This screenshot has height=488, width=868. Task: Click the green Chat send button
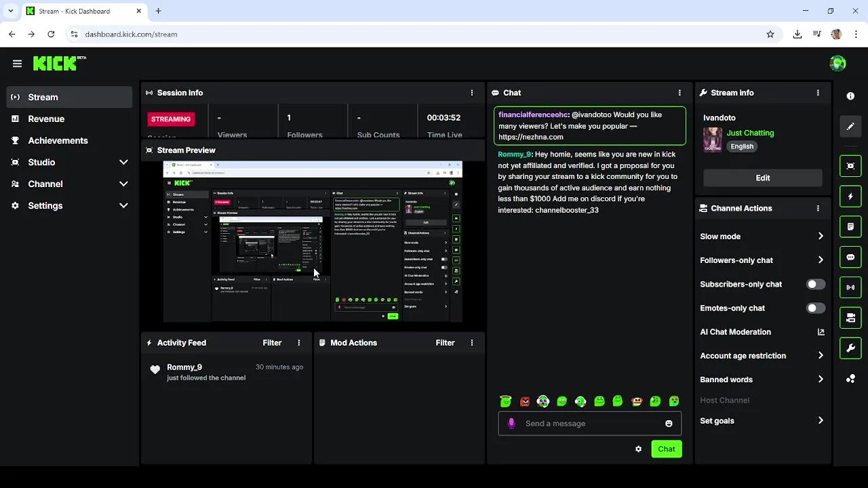click(x=667, y=449)
